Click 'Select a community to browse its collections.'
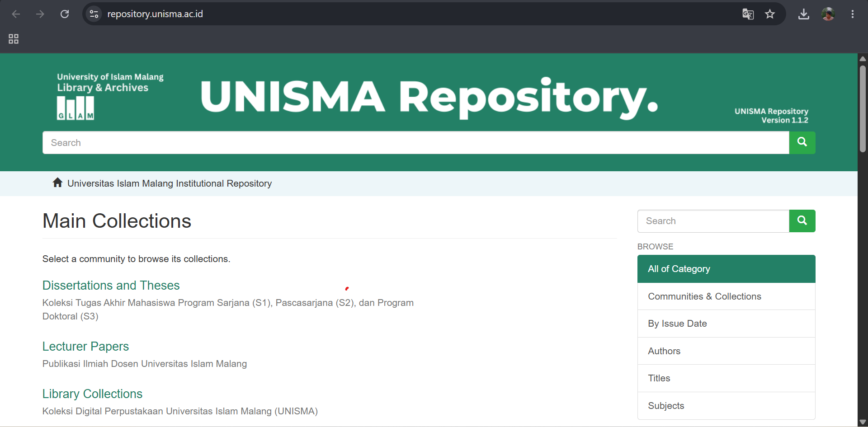The image size is (868, 427). pos(137,259)
